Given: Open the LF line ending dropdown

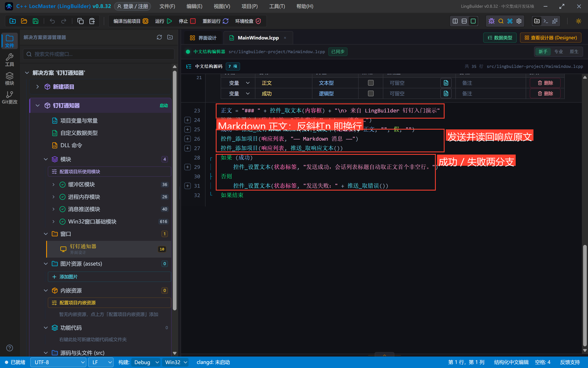Looking at the screenshot, I should tap(101, 362).
